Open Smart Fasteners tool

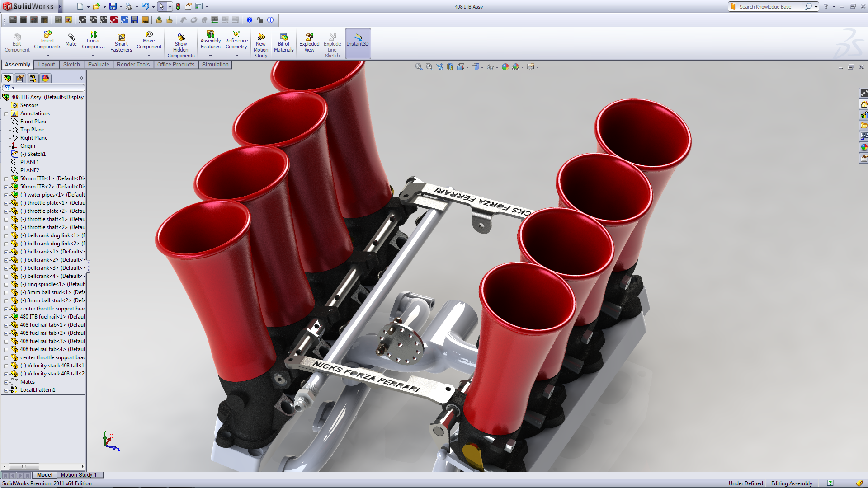point(121,43)
